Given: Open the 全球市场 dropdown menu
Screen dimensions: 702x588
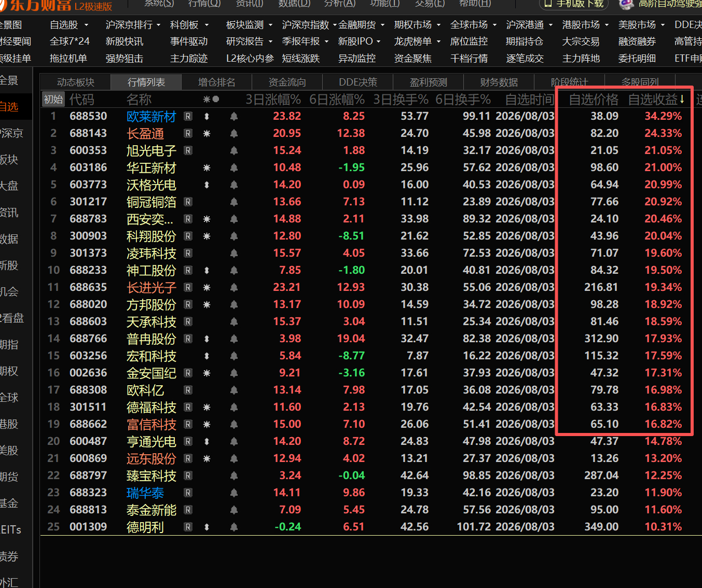Looking at the screenshot, I should point(494,25).
